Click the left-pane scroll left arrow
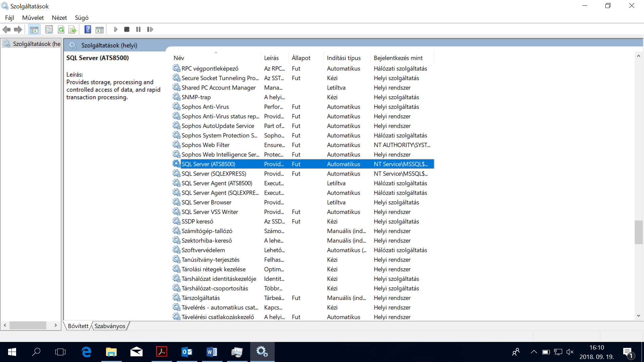Viewport: 644px width, 362px height. click(5, 325)
